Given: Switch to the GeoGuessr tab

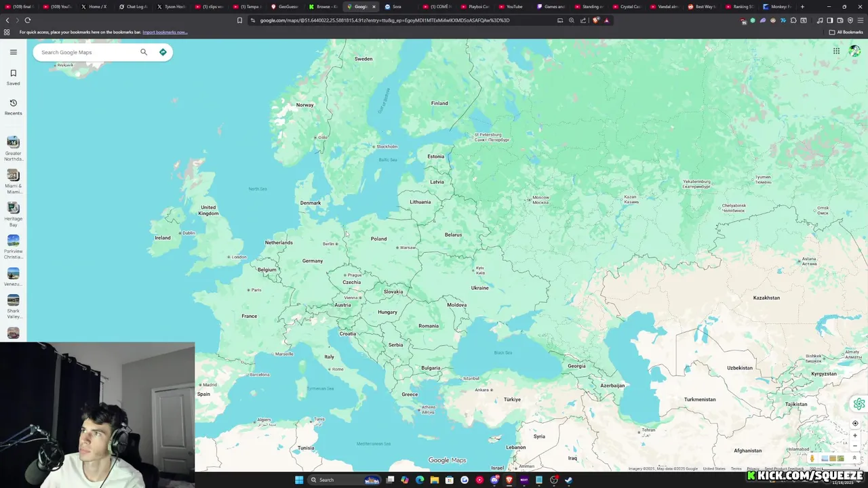Looking at the screenshot, I should 284,7.
